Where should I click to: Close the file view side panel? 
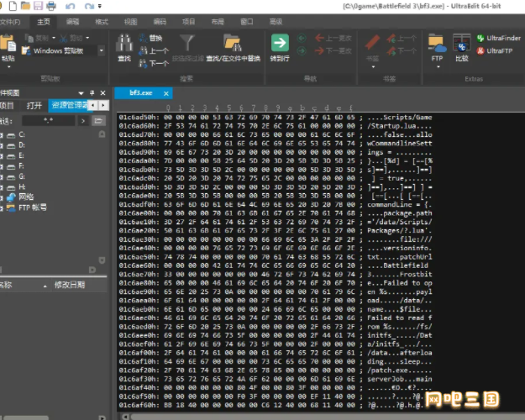click(x=102, y=92)
